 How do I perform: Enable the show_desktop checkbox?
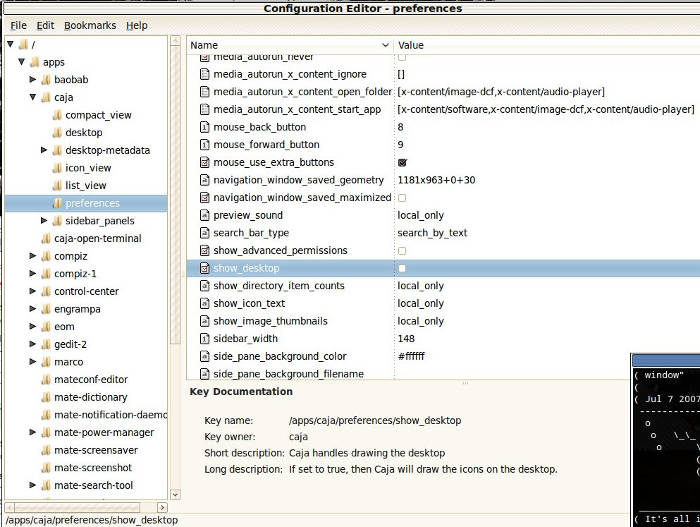click(402, 268)
